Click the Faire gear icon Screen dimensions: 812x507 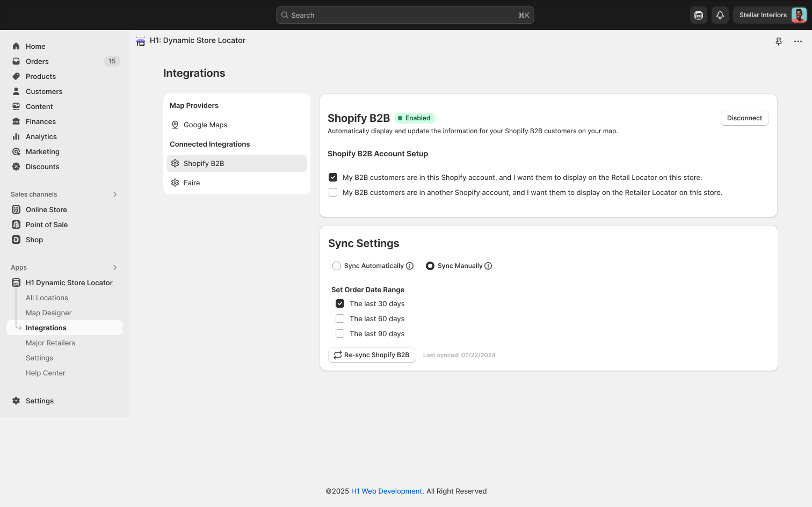175,183
